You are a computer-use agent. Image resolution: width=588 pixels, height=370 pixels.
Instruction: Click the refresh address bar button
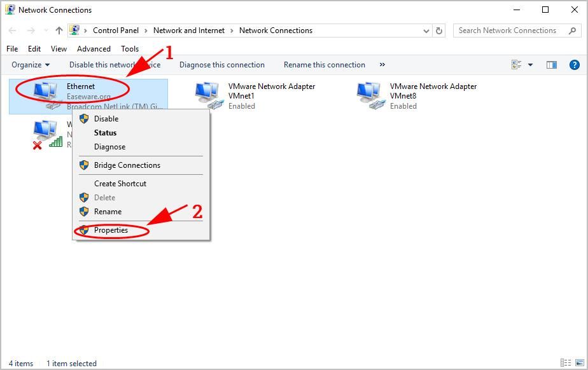coord(439,31)
